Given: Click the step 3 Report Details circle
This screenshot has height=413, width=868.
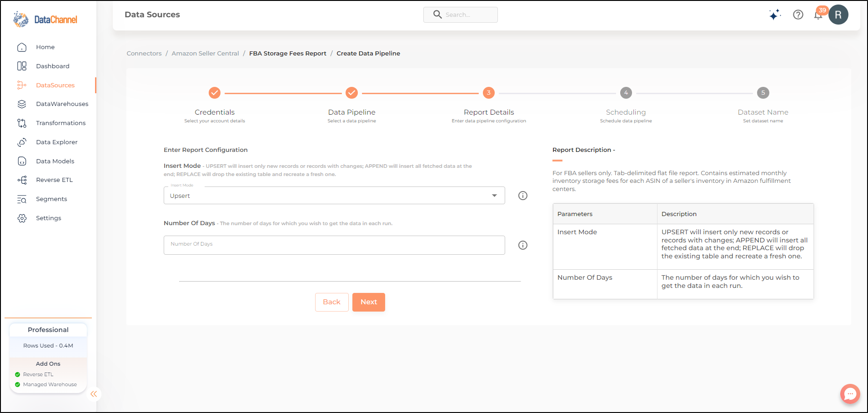Looking at the screenshot, I should [x=489, y=93].
